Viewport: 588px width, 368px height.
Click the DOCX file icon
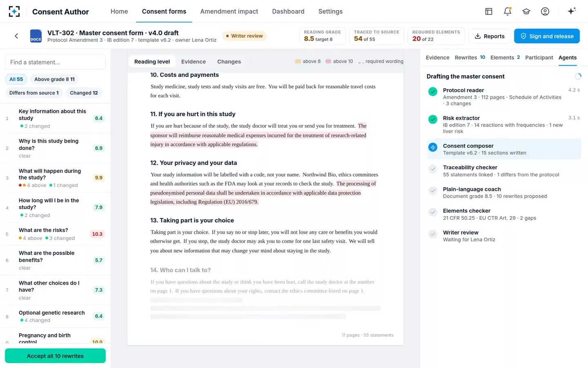pyautogui.click(x=36, y=36)
